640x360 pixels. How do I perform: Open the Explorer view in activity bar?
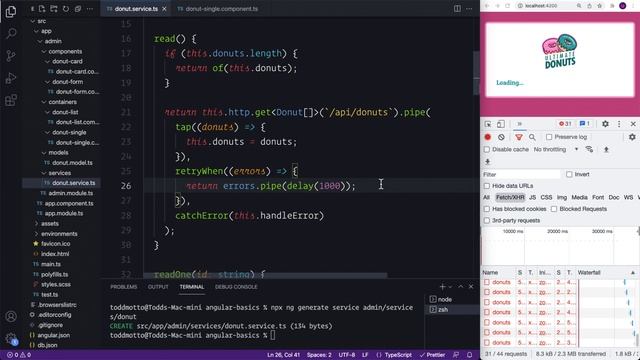pyautogui.click(x=11, y=11)
